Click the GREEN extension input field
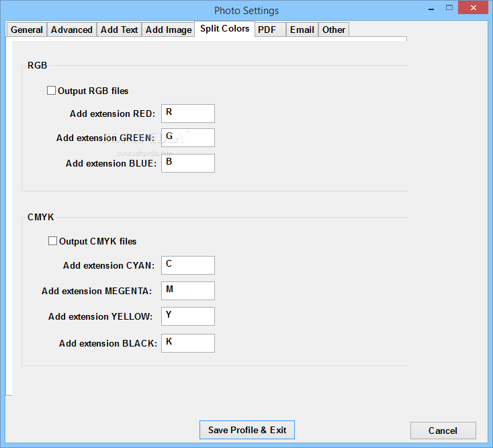Image resolution: width=493 pixels, height=448 pixels. click(x=188, y=138)
